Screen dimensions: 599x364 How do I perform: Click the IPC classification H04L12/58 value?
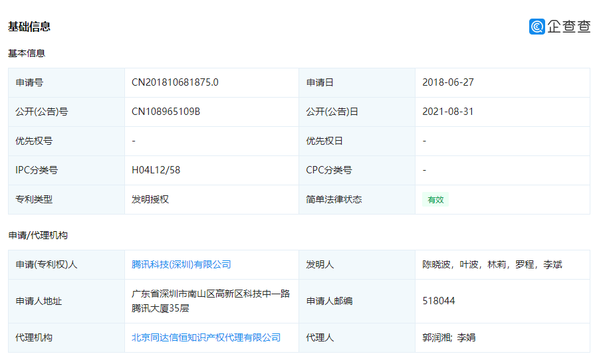(x=156, y=170)
